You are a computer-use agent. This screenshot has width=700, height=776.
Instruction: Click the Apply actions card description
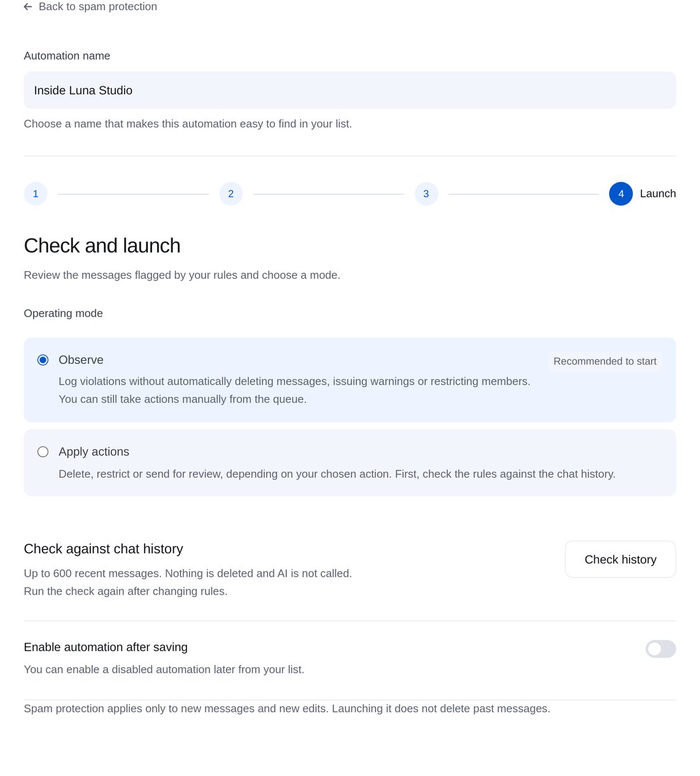(x=337, y=474)
